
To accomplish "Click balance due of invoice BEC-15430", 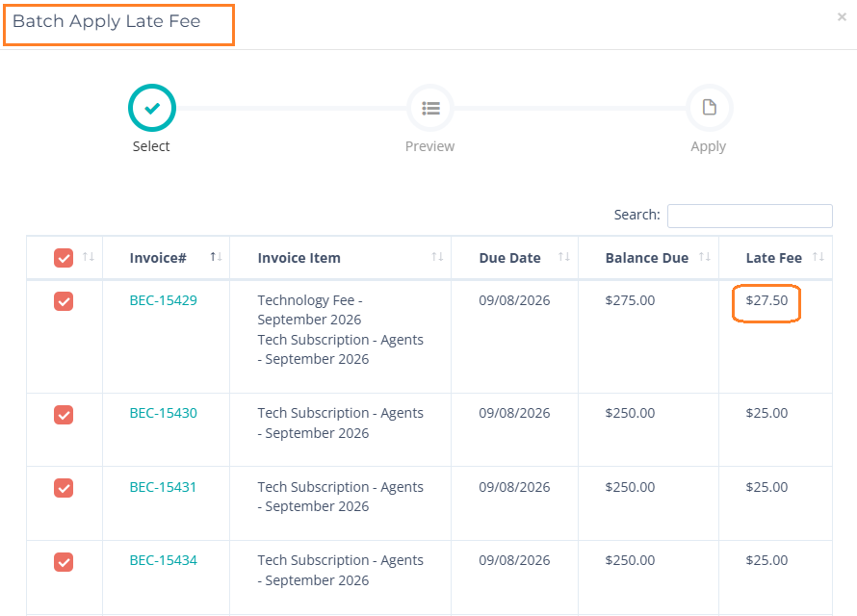I will tap(630, 413).
